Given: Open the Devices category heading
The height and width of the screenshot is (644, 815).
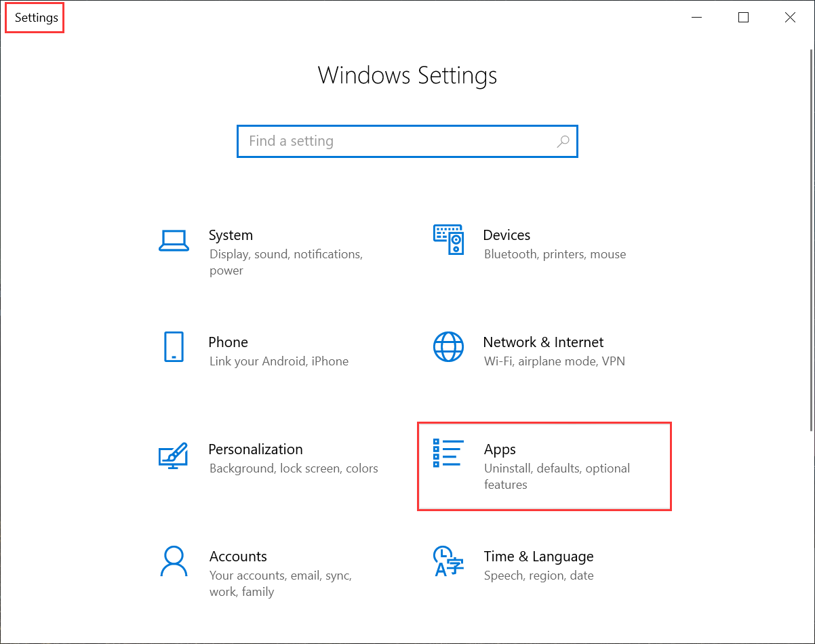Looking at the screenshot, I should click(506, 235).
